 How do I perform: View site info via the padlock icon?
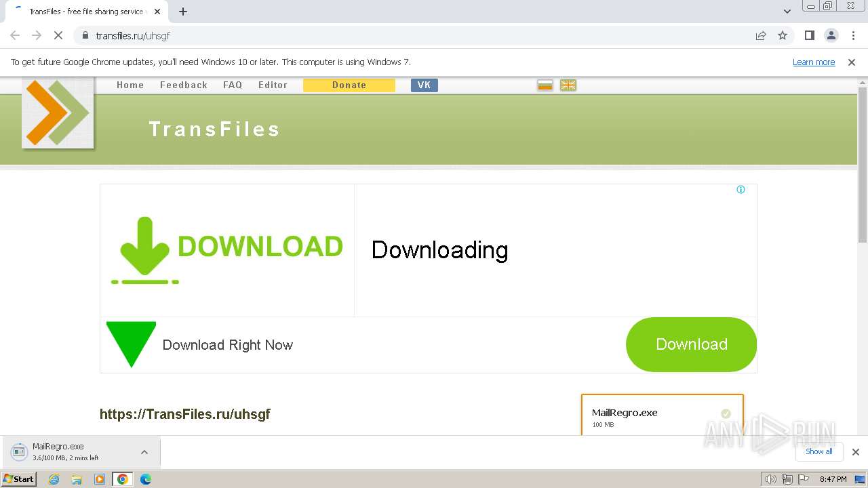tap(85, 36)
